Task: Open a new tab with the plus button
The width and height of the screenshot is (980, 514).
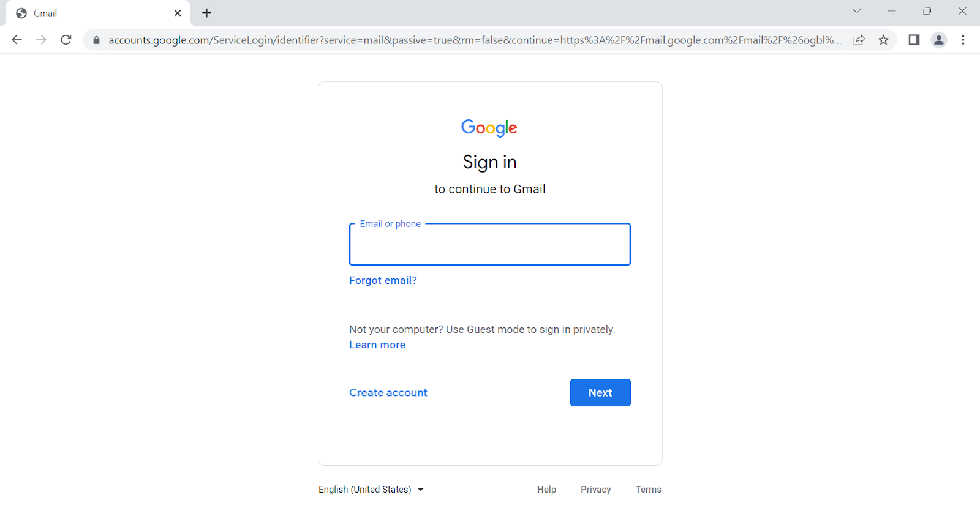Action: pos(206,13)
